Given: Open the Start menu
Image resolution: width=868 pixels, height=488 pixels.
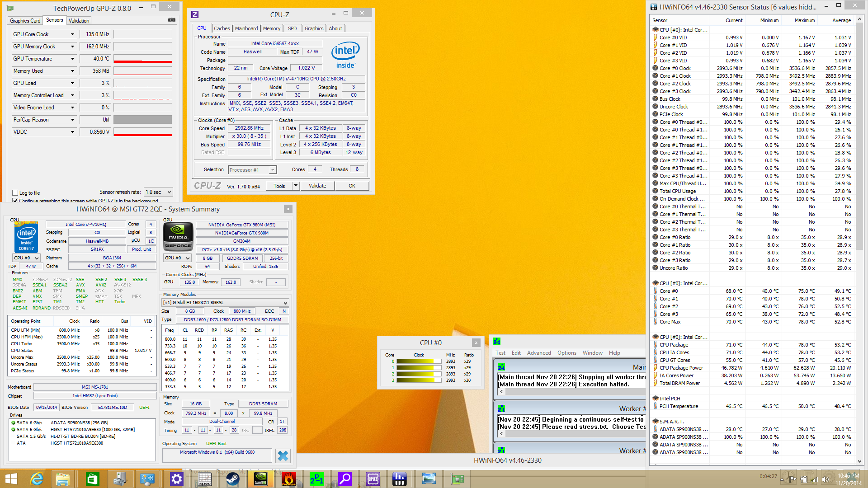Looking at the screenshot, I should [x=11, y=479].
